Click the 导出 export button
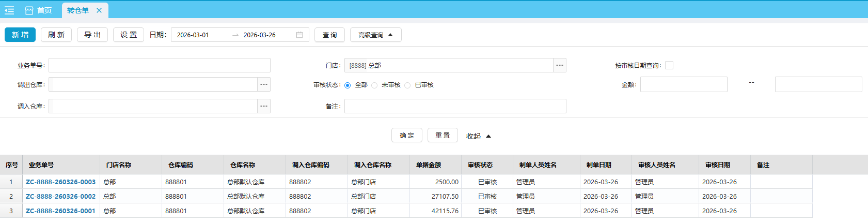The image size is (868, 222). (92, 35)
